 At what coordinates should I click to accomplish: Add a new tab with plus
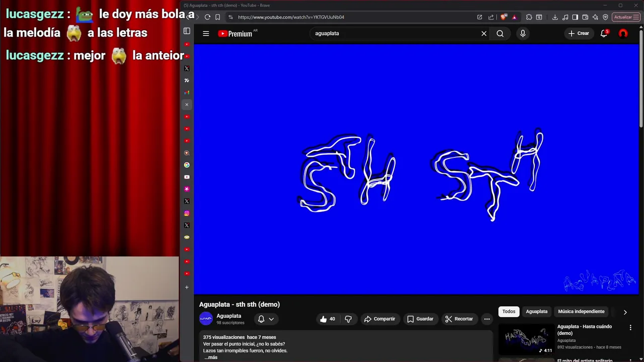(x=187, y=288)
